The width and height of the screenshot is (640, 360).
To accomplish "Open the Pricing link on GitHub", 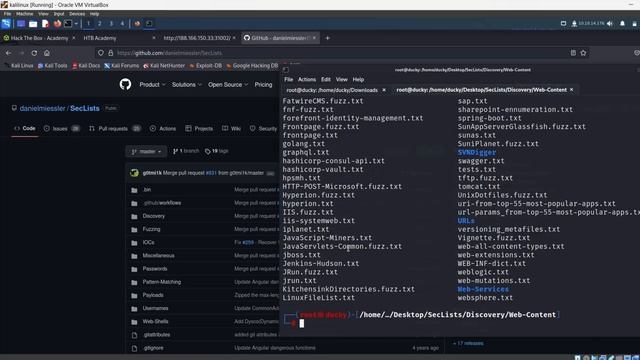I will 263,84.
